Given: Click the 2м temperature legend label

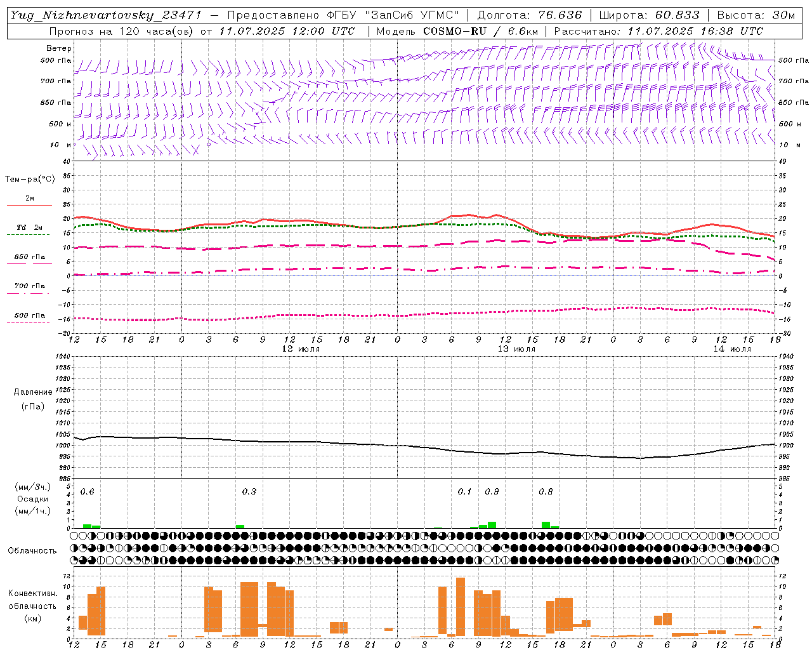Looking at the screenshot, I should click(x=30, y=198).
